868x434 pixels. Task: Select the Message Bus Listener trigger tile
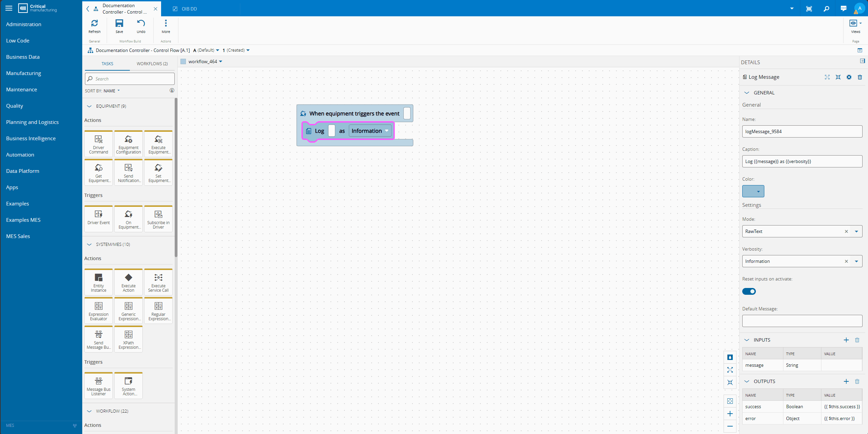pyautogui.click(x=99, y=385)
